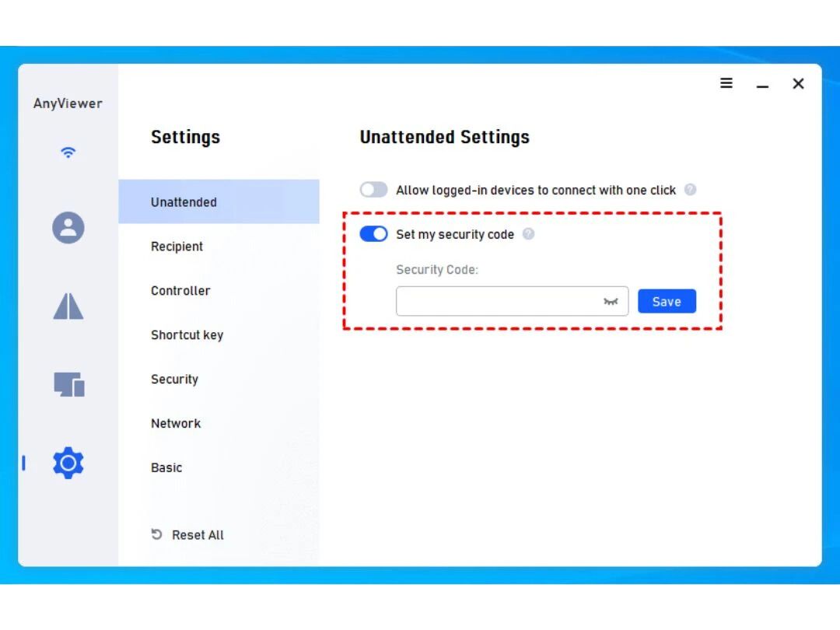The width and height of the screenshot is (840, 630).
Task: Open help icon beside Set my security code
Action: tap(528, 234)
